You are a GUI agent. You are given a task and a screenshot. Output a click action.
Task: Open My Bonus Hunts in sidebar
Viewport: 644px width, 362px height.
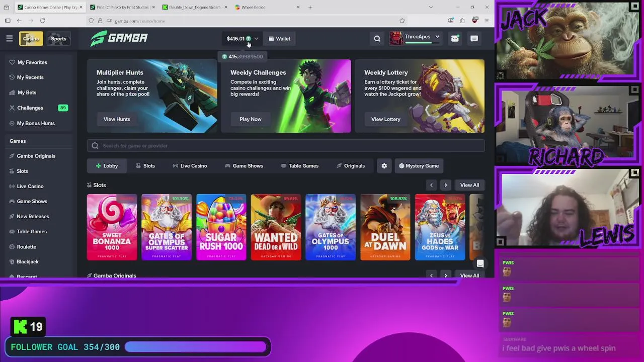pos(36,123)
